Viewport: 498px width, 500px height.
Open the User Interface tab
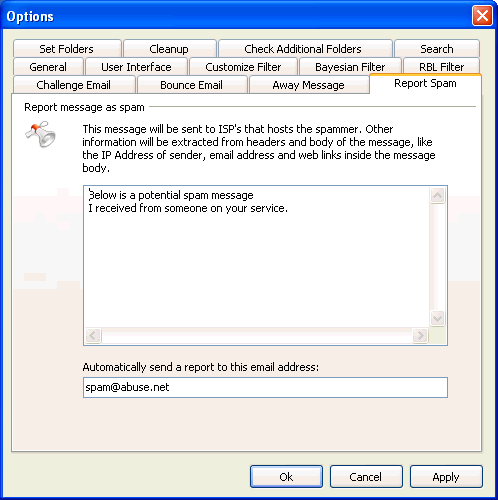pos(136,67)
